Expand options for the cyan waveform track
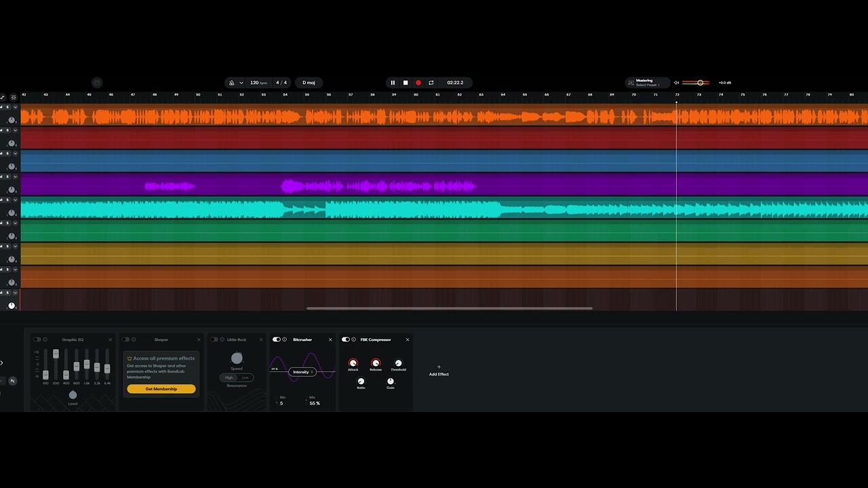 click(15, 200)
